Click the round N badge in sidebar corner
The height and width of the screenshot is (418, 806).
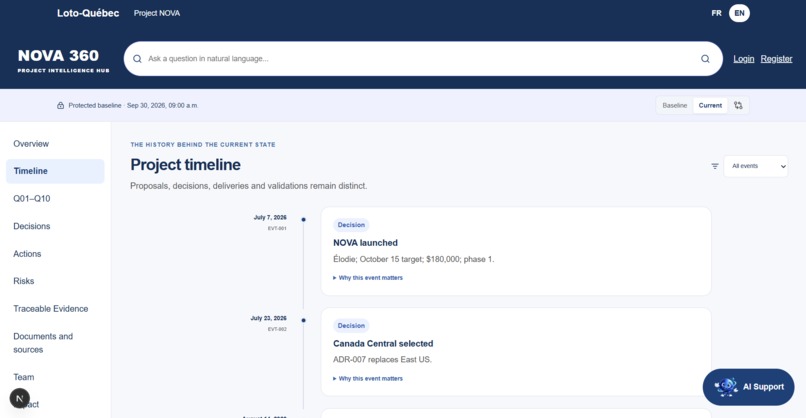[x=20, y=398]
